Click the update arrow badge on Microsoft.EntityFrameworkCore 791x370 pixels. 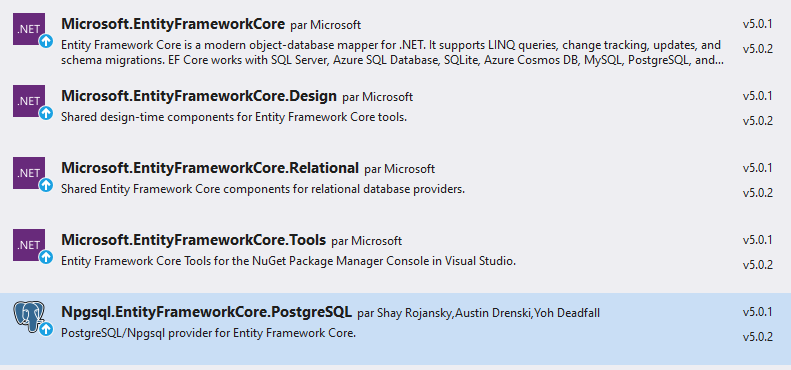[x=46, y=41]
